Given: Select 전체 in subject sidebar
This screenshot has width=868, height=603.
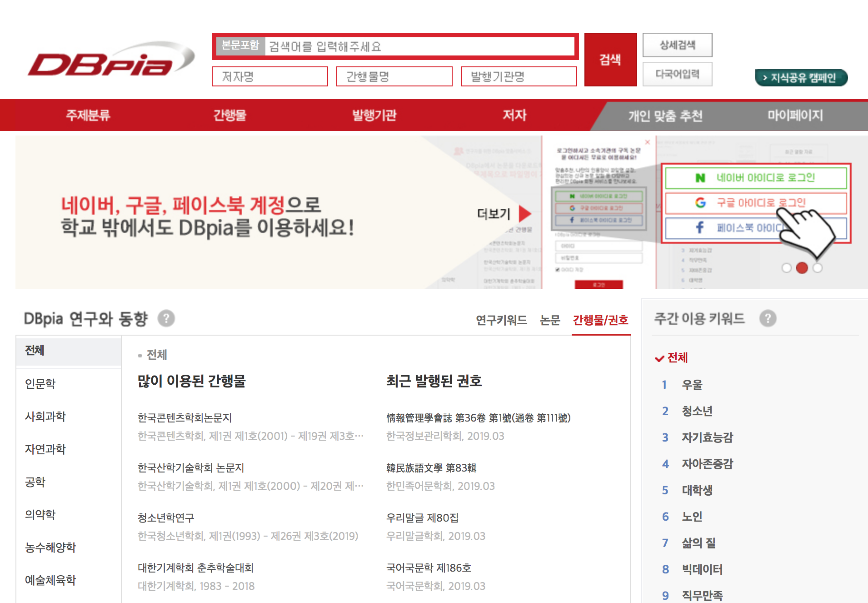Looking at the screenshot, I should (69, 351).
